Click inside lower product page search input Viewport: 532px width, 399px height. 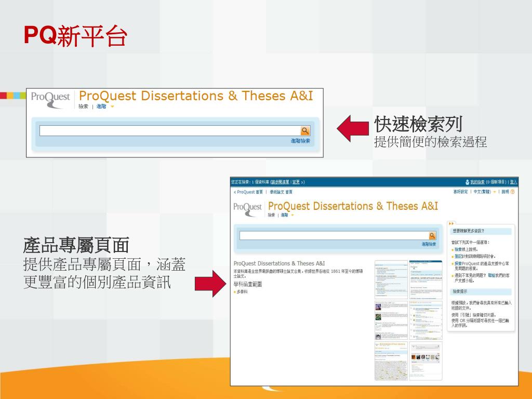(334, 235)
